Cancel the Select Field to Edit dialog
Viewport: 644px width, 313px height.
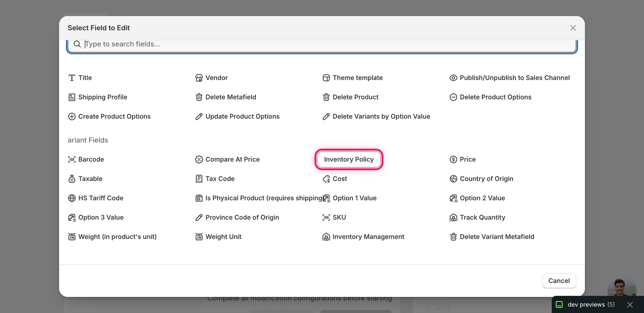(559, 281)
